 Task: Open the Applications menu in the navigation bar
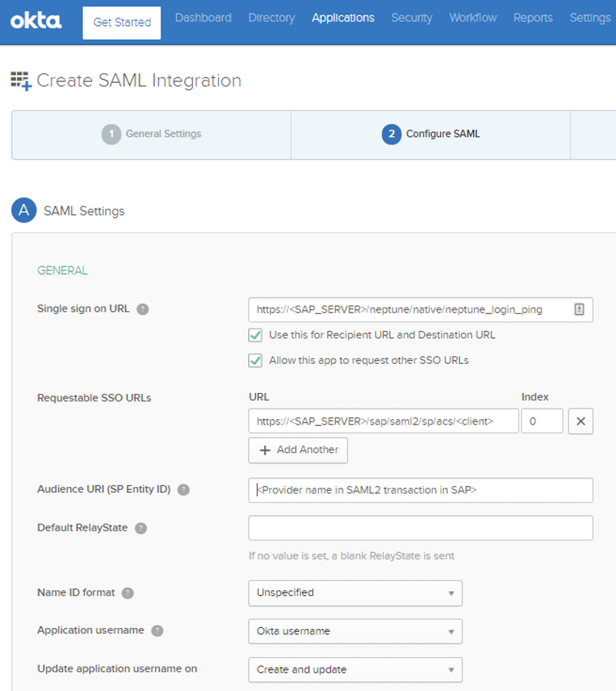343,18
